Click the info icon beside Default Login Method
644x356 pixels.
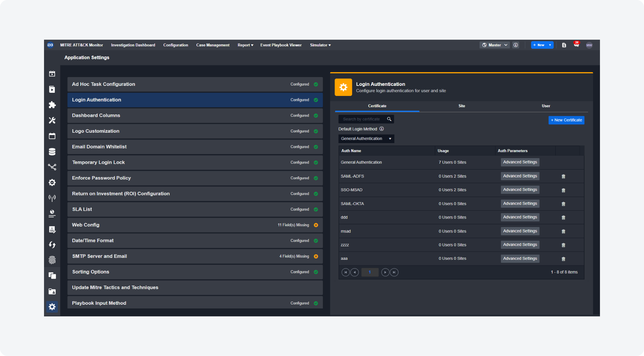click(381, 129)
